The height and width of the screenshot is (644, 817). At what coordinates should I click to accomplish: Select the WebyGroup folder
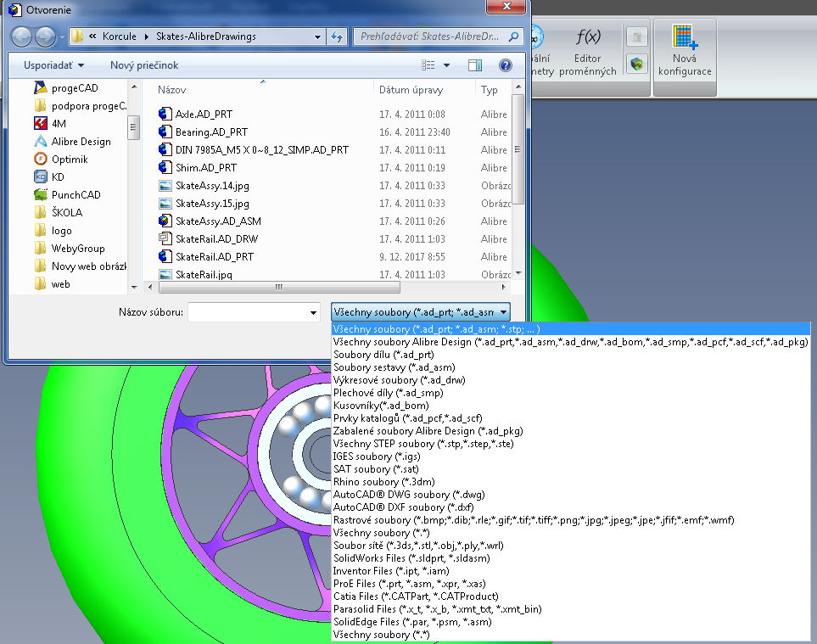70,248
